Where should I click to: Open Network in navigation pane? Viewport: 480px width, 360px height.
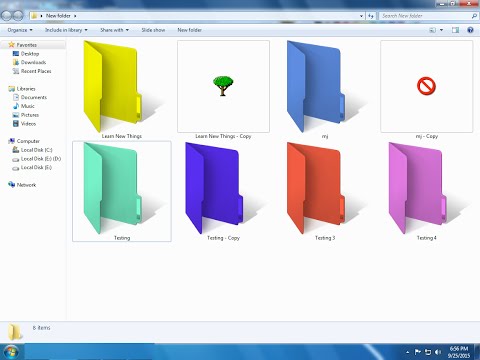pyautogui.click(x=22, y=185)
